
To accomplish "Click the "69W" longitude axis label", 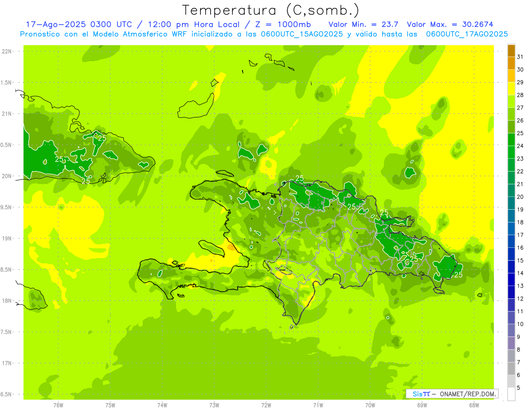I will 422,405.
